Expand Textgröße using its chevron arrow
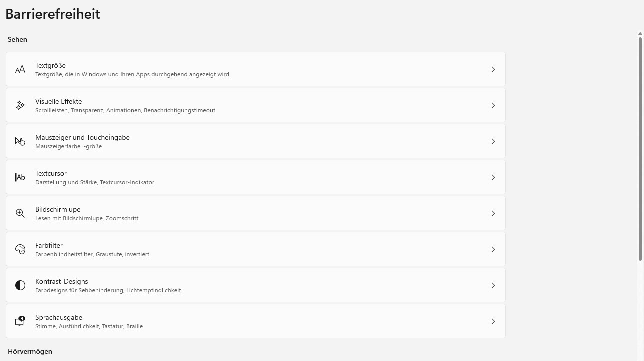 point(493,69)
